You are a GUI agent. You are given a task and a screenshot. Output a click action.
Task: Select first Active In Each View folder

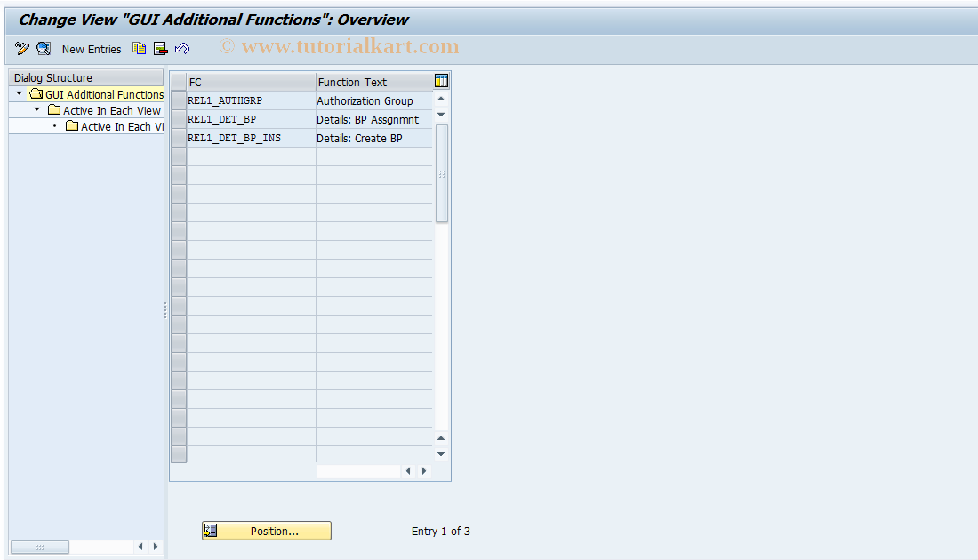click(x=54, y=109)
